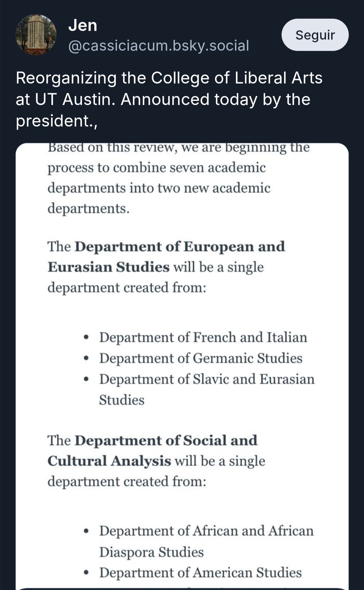Image resolution: width=364 pixels, height=590 pixels.
Task: Click 'Diaspora Studies' line in the image
Action: click(x=151, y=552)
